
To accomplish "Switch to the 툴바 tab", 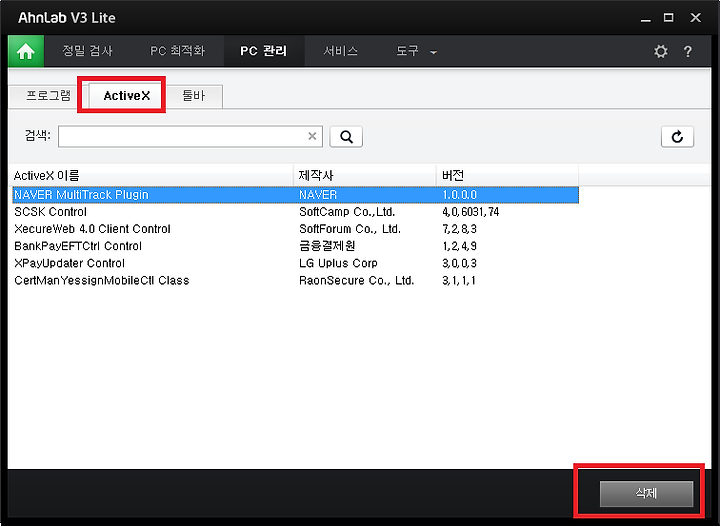I will tap(193, 96).
